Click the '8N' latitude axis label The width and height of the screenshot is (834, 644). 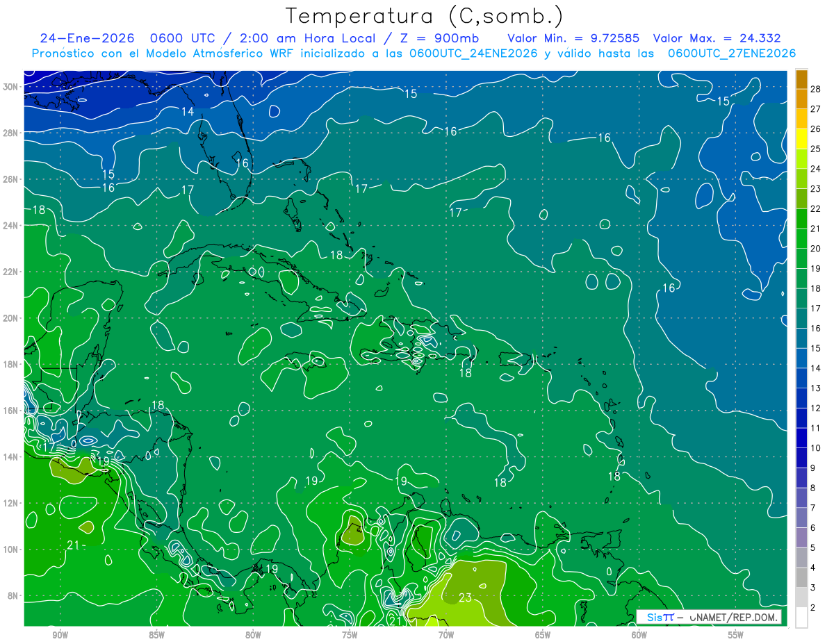[x=13, y=596]
